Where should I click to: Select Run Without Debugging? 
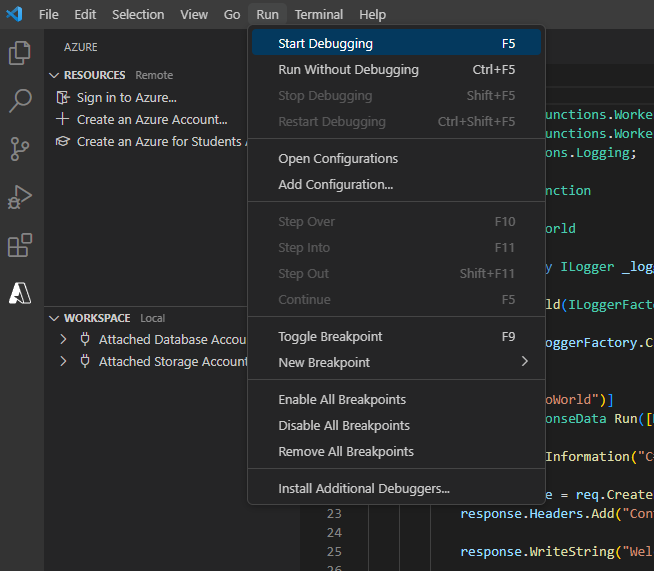348,69
